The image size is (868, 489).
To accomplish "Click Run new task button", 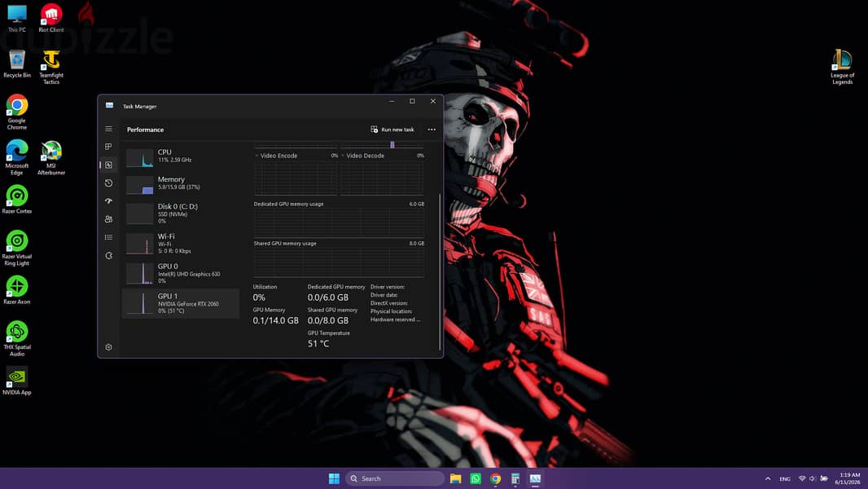I will [392, 130].
